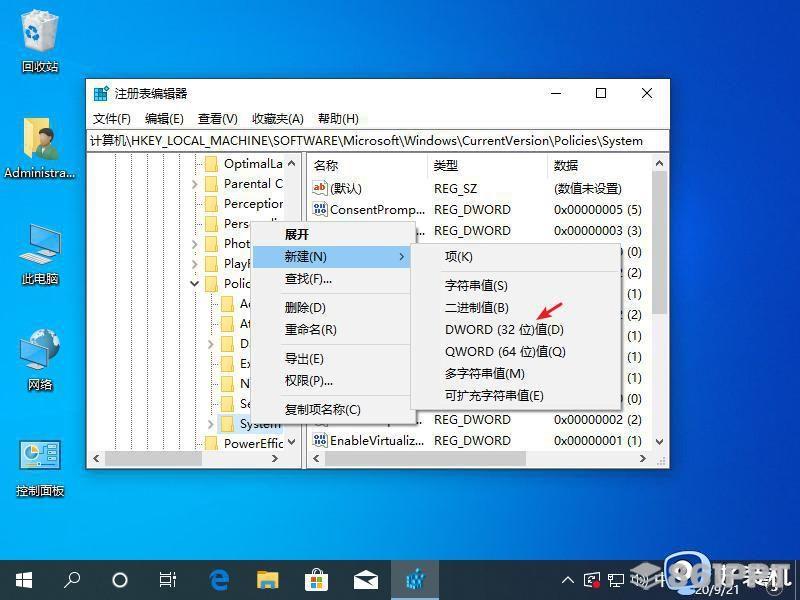Choose 新建(N) in the context menu

[x=334, y=257]
